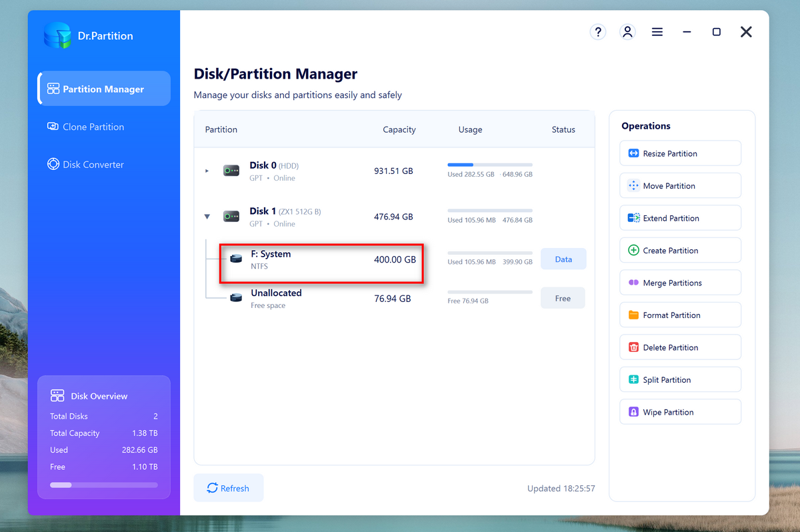Image resolution: width=800 pixels, height=532 pixels.
Task: Click the Disk 0 drive icon
Action: tap(231, 171)
